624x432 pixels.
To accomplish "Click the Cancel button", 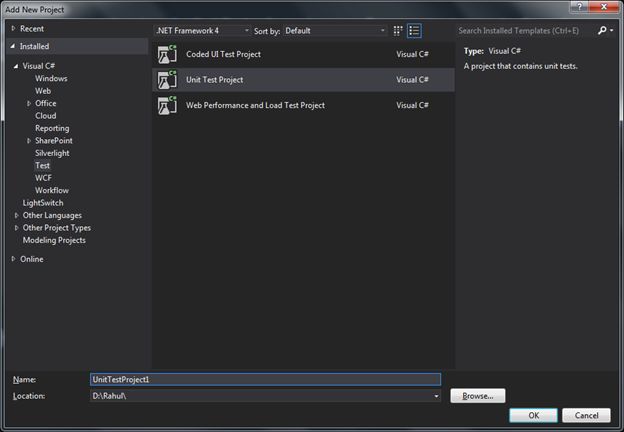I will (586, 415).
